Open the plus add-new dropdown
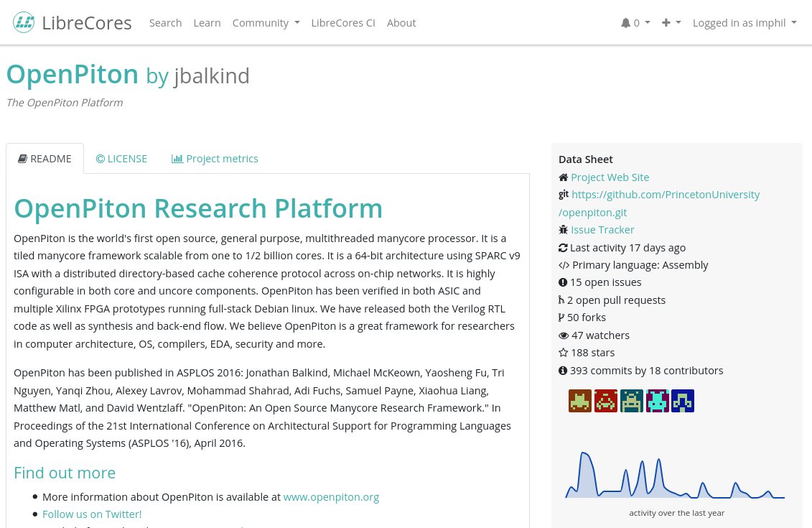Viewport: 812px width, 528px height. tap(671, 23)
